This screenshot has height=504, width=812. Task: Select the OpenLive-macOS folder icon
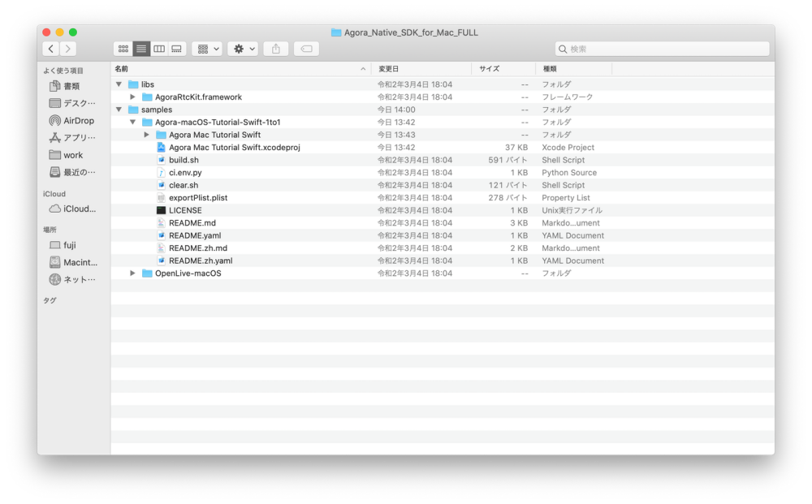(147, 274)
